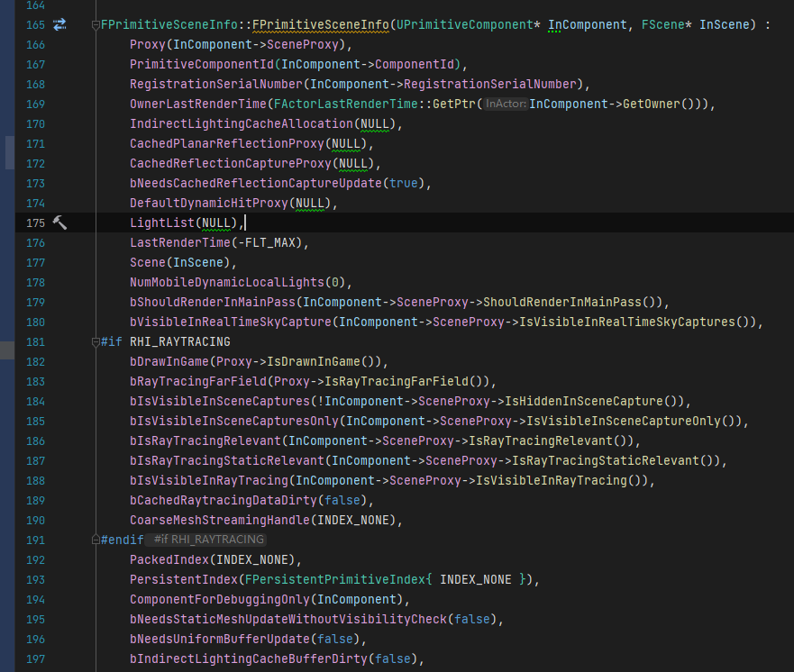Click -FLT_MAX value on line 176
794x672 pixels.
point(267,243)
